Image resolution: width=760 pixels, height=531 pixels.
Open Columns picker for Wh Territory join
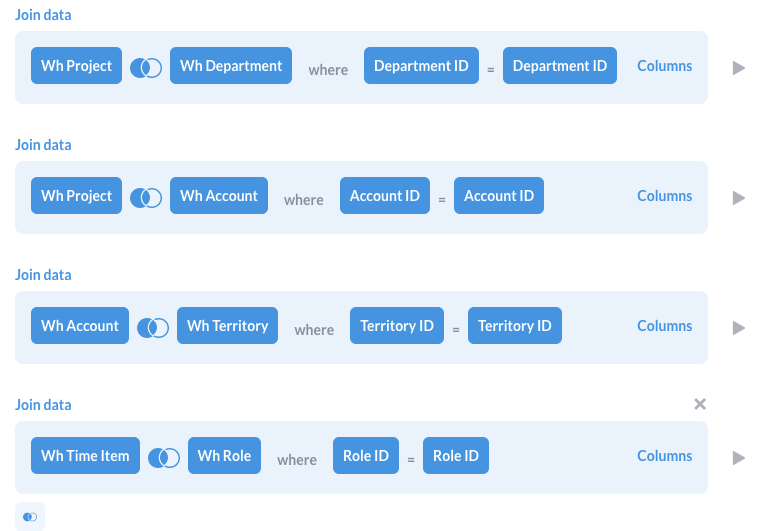click(x=665, y=326)
